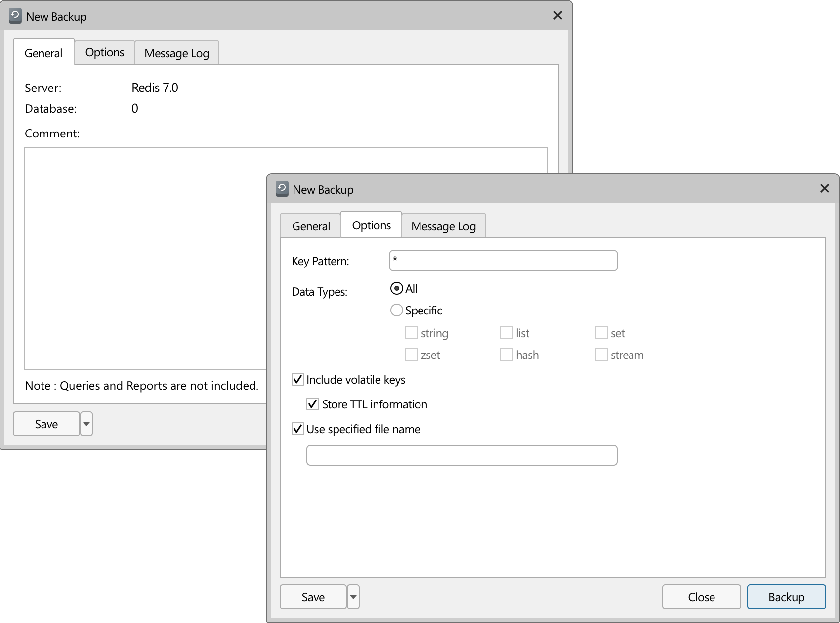This screenshot has height=623, width=840.
Task: Click the Close button
Action: (701, 597)
